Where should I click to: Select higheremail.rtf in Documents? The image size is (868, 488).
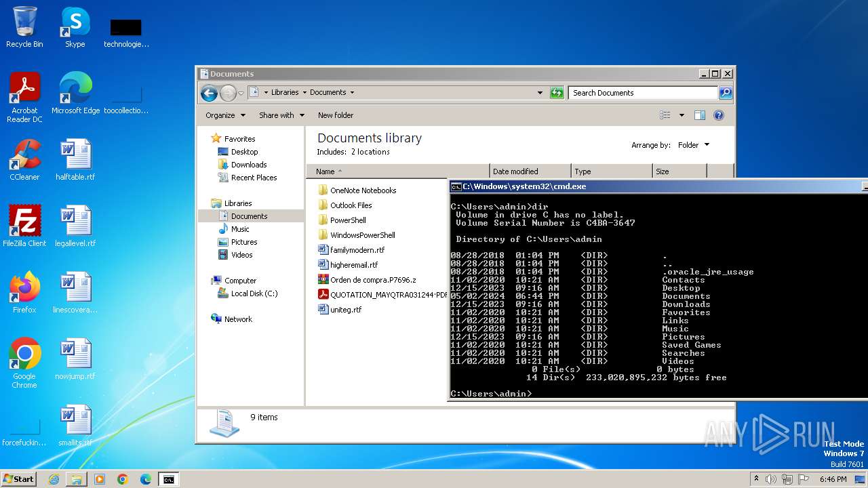pos(347,265)
